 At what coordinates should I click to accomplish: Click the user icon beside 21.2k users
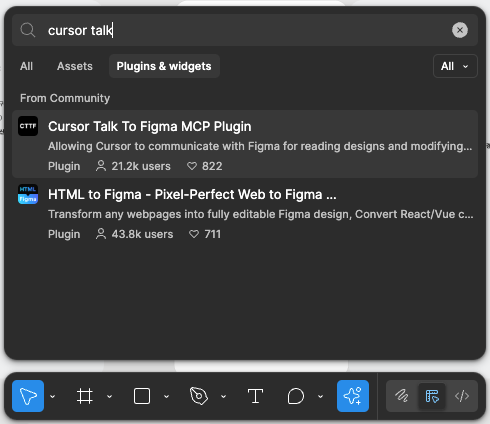101,166
